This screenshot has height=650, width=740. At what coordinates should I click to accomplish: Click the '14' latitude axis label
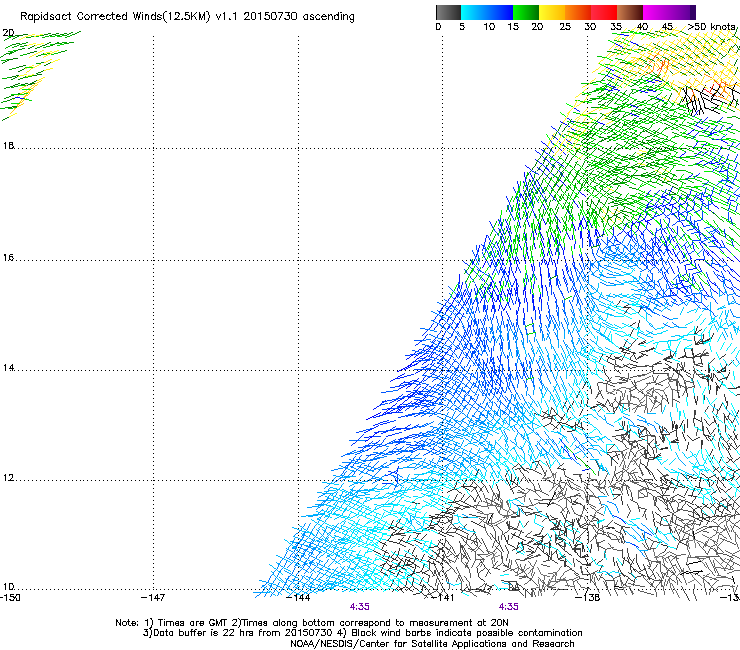click(8, 368)
